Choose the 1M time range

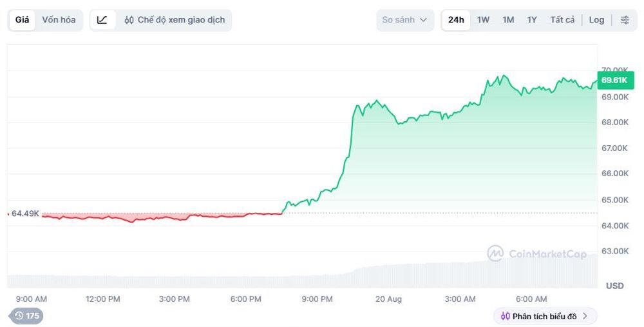pos(509,20)
